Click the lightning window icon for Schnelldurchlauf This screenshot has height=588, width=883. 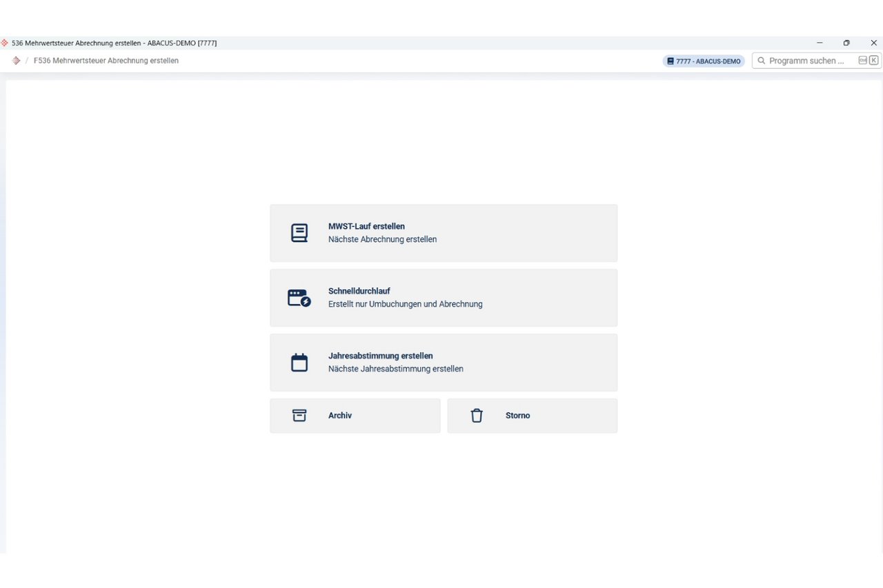[299, 298]
